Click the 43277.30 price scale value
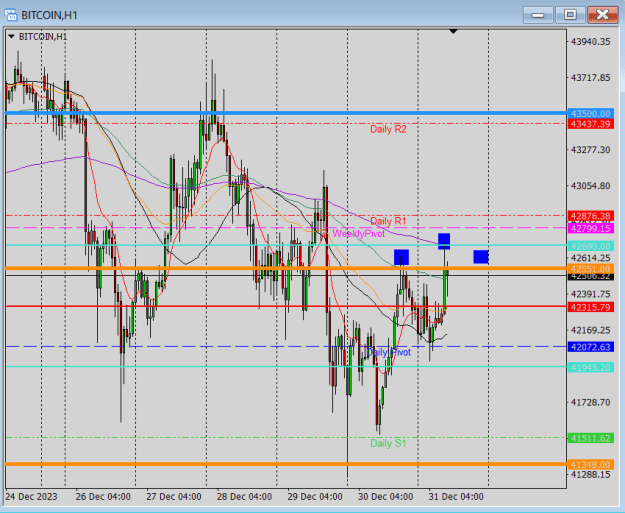The image size is (625, 513). tap(591, 150)
